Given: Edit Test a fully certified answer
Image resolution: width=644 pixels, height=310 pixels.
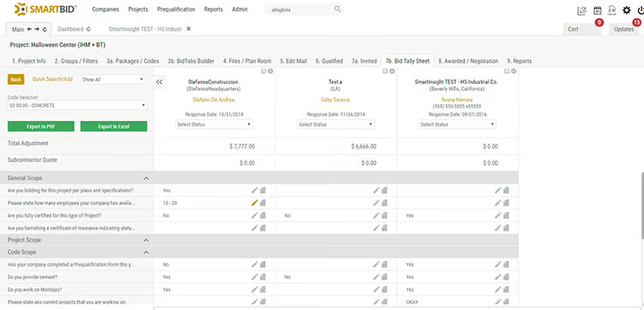Looking at the screenshot, I should tap(376, 216).
